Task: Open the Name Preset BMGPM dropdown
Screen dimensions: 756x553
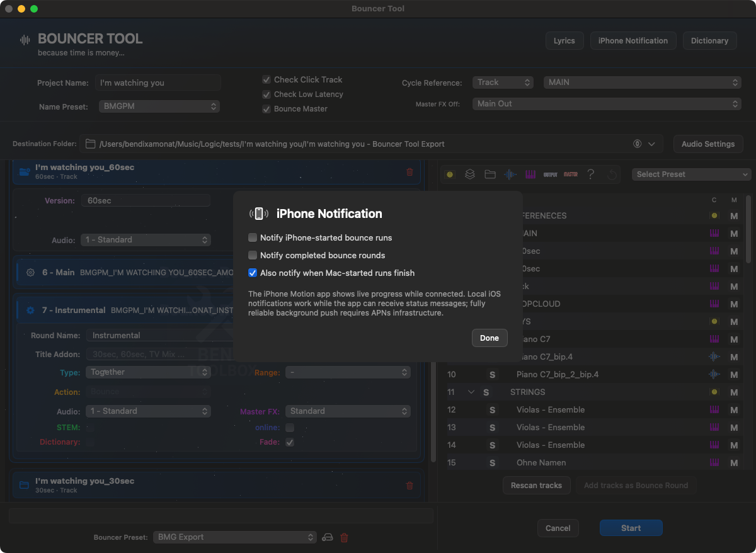Action: click(159, 106)
